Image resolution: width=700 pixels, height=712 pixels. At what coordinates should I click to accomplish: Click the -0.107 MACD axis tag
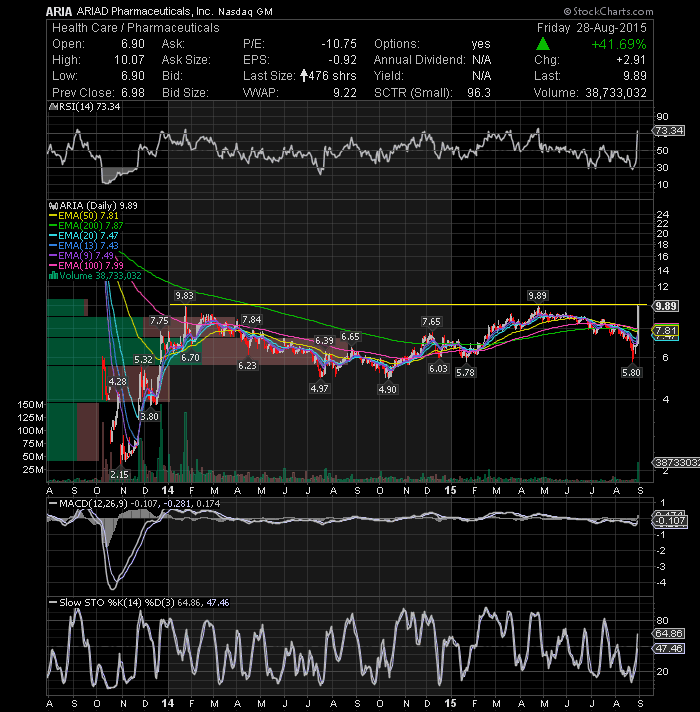(x=670, y=520)
